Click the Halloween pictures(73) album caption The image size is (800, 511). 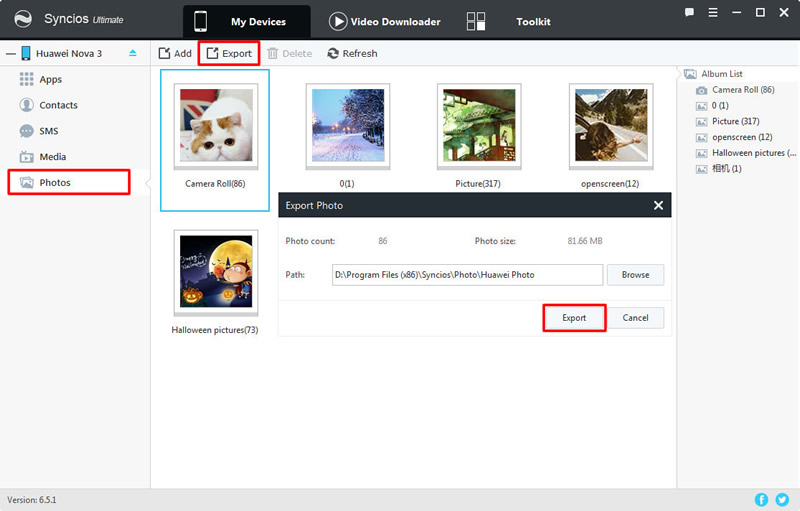pos(215,330)
